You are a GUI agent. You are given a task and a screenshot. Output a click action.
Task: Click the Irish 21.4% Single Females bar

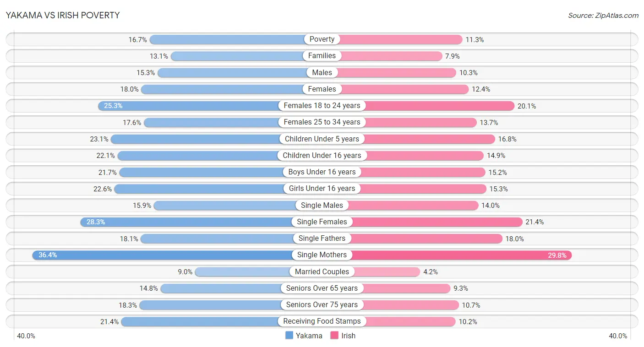(422, 222)
